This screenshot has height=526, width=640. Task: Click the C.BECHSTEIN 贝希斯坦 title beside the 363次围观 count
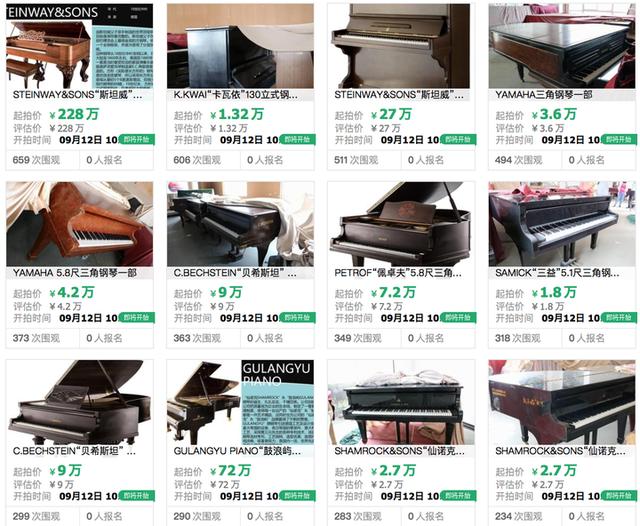pyautogui.click(x=235, y=273)
